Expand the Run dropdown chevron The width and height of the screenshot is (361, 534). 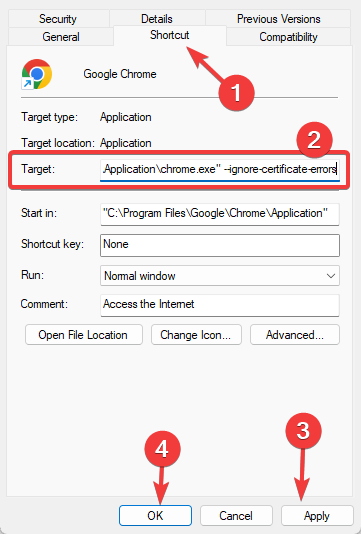(331, 276)
